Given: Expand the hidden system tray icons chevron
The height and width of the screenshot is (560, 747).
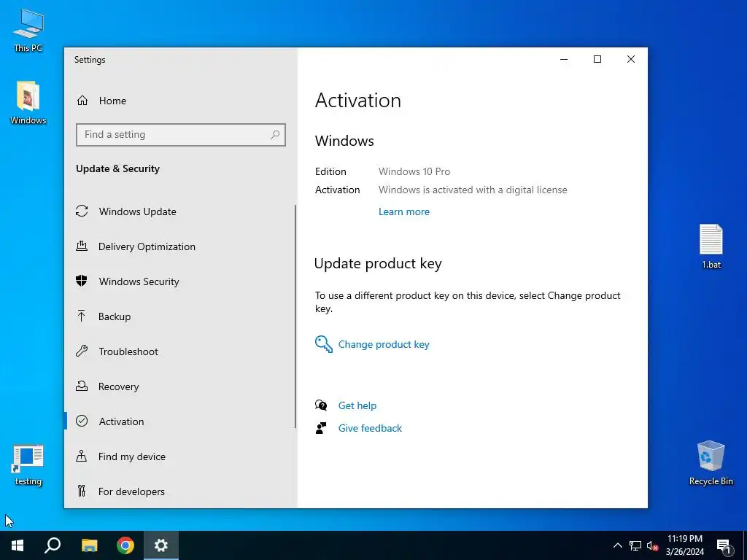Looking at the screenshot, I should tap(617, 545).
